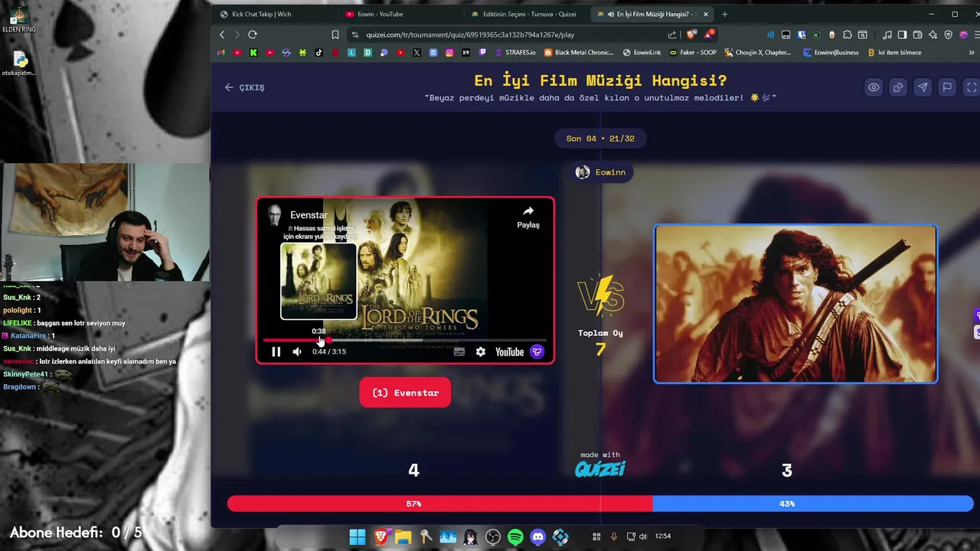Open Eowinn|Business bookmark
Viewport: 980px width, 551px height.
[x=831, y=53]
